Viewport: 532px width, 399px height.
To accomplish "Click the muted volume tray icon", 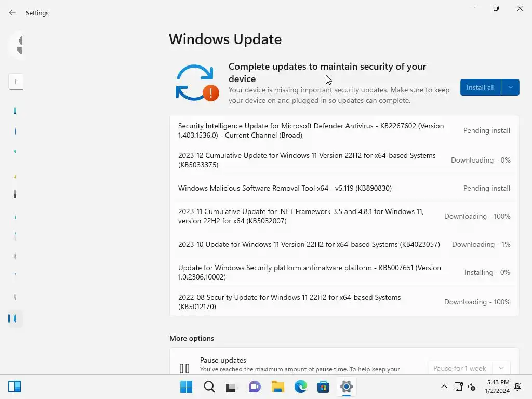I will [472, 387].
